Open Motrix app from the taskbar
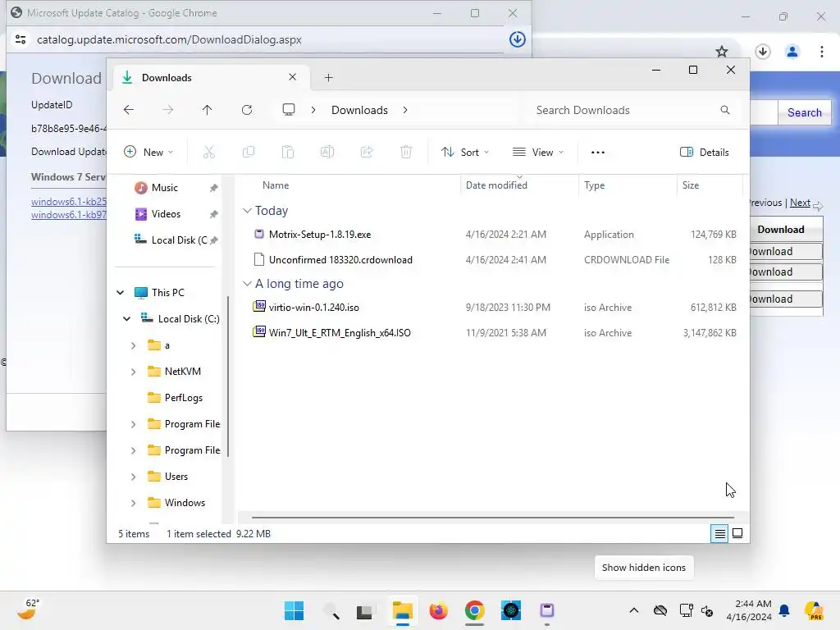Screen dimensions: 840x630 point(547,610)
